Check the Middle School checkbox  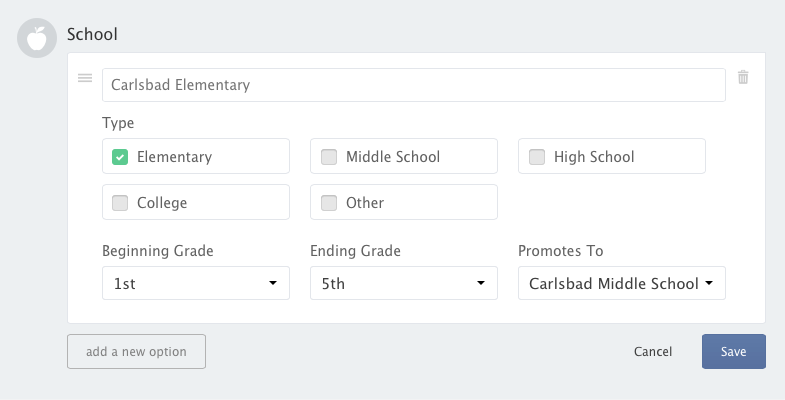point(329,157)
